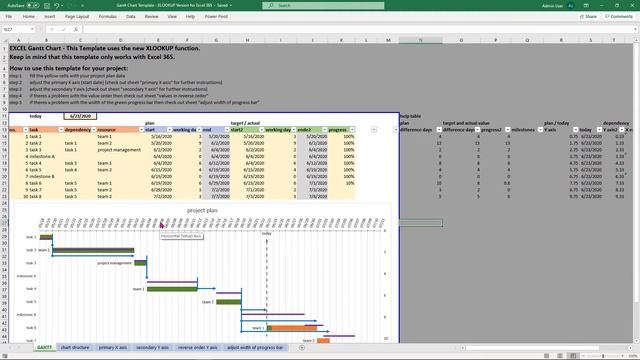
Task: Open the View ribbon tab
Action: pos(172,16)
